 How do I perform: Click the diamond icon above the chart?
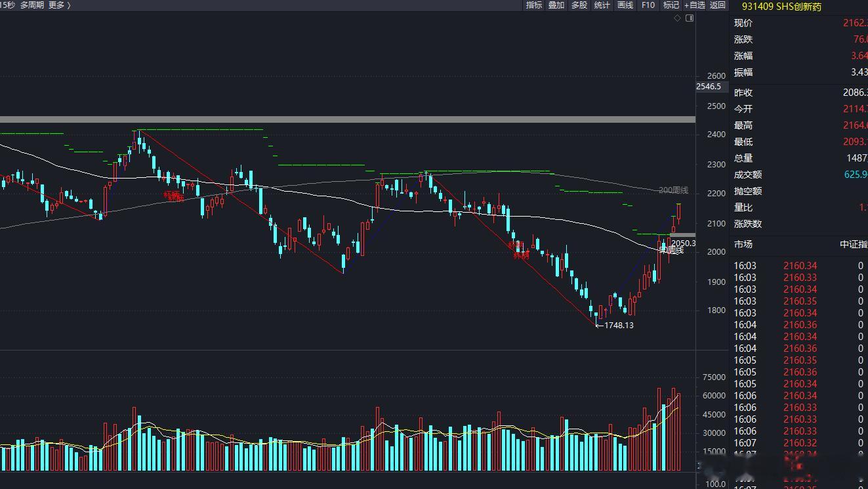tap(678, 18)
